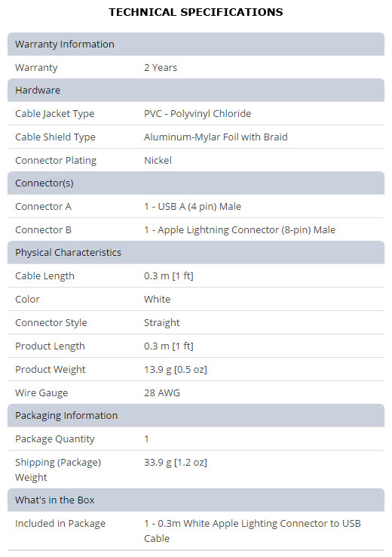This screenshot has height=557, width=392.
Task: Select the Color White value
Action: [x=157, y=299]
